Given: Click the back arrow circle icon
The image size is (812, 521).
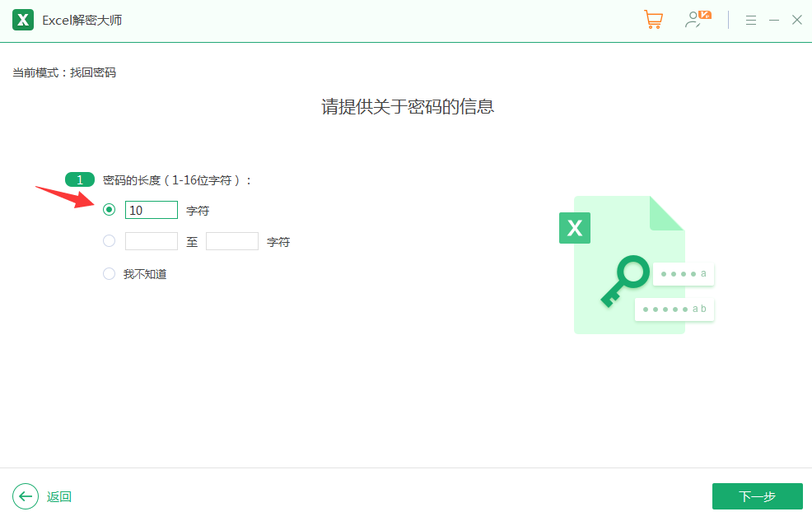Looking at the screenshot, I should pos(26,496).
